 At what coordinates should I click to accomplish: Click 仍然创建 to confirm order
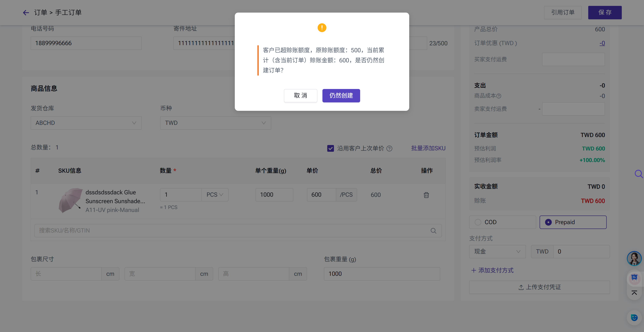(x=341, y=95)
